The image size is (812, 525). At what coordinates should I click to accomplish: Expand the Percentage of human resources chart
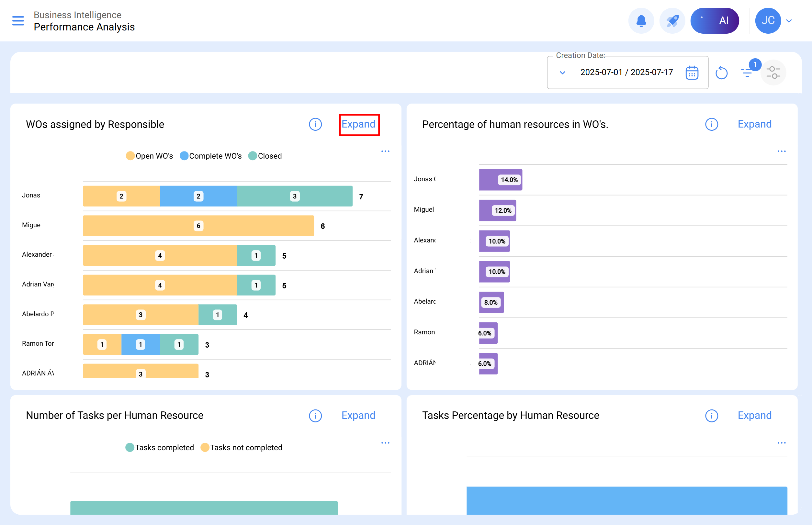click(x=754, y=124)
